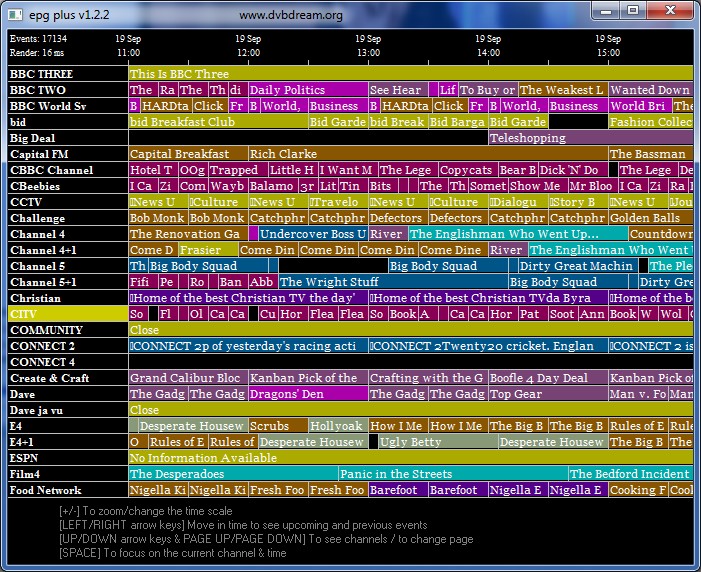Viewport: 701px width, 572px height.
Task: Select the Food Network channel label
Action: [68, 490]
